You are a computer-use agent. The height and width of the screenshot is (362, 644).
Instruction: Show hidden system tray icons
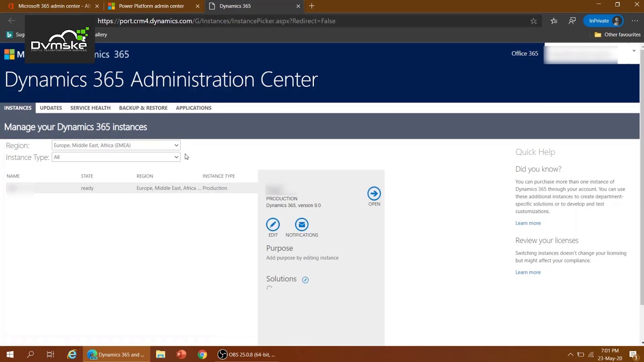tap(571, 355)
